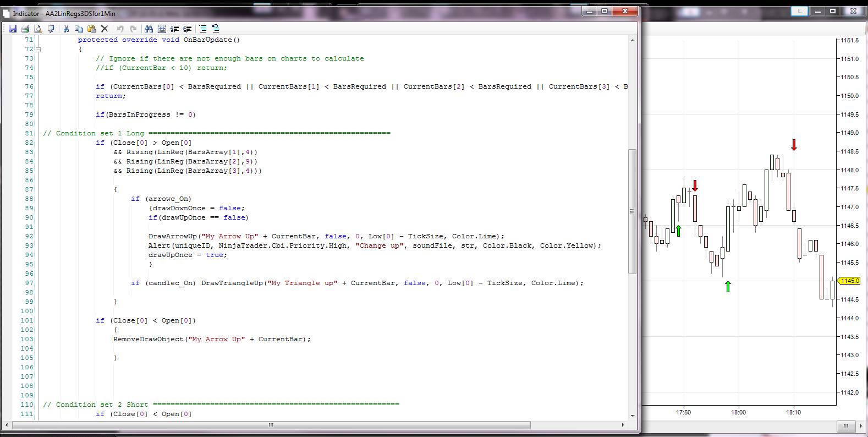Viewport: 868px width, 437px height.
Task: Click the 17:50 label on the time axis
Action: 683,412
